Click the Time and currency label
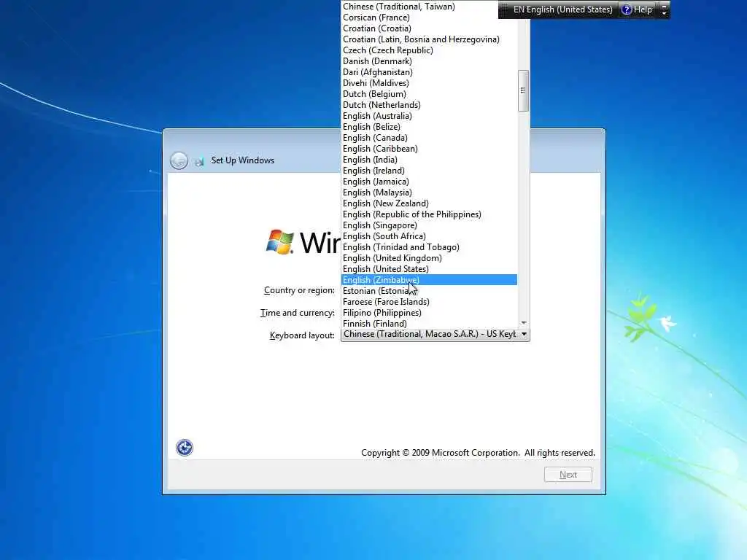The image size is (747, 560). coord(298,313)
